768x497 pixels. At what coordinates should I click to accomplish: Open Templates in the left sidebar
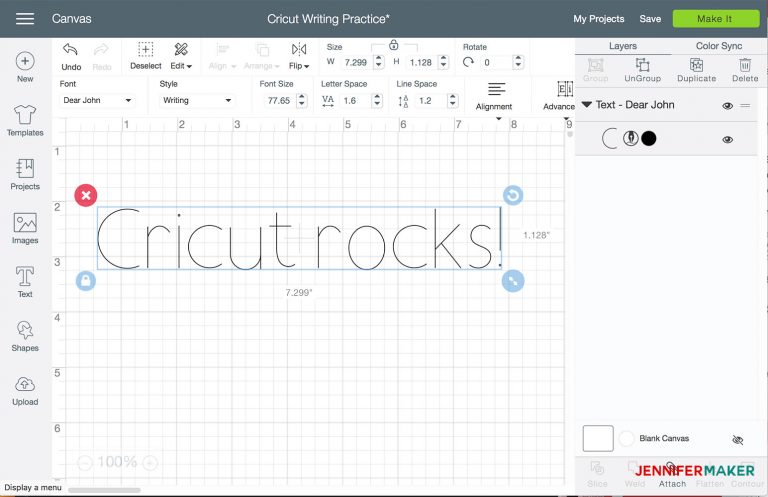[25, 120]
